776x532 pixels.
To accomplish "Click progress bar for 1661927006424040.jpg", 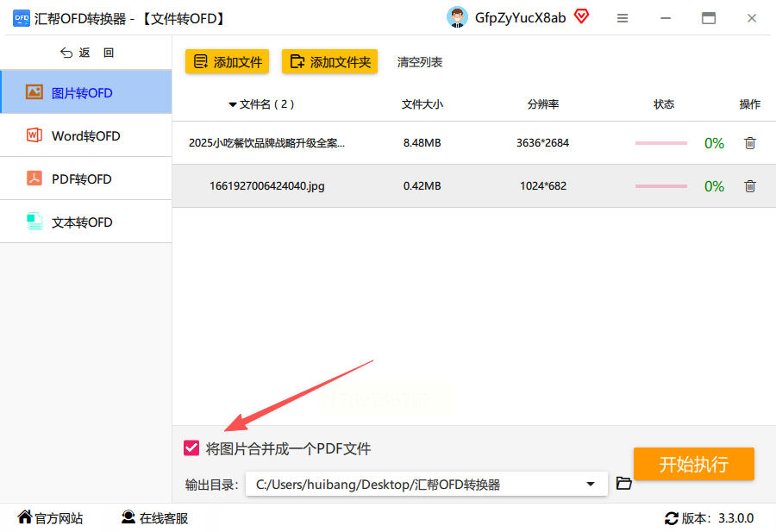I will point(661,186).
